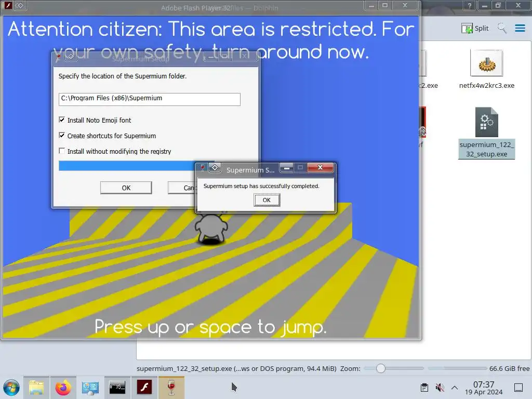
Task: Close the Supermium completion dialog
Action: (x=320, y=167)
